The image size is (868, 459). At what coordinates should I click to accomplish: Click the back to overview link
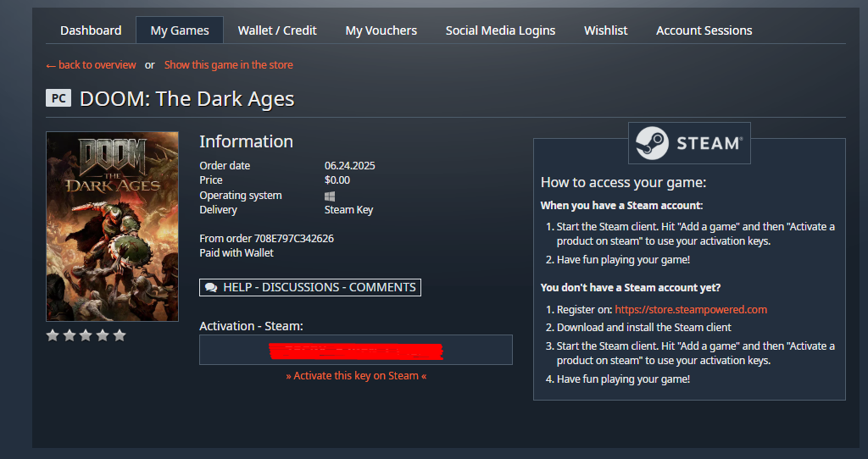[91, 64]
